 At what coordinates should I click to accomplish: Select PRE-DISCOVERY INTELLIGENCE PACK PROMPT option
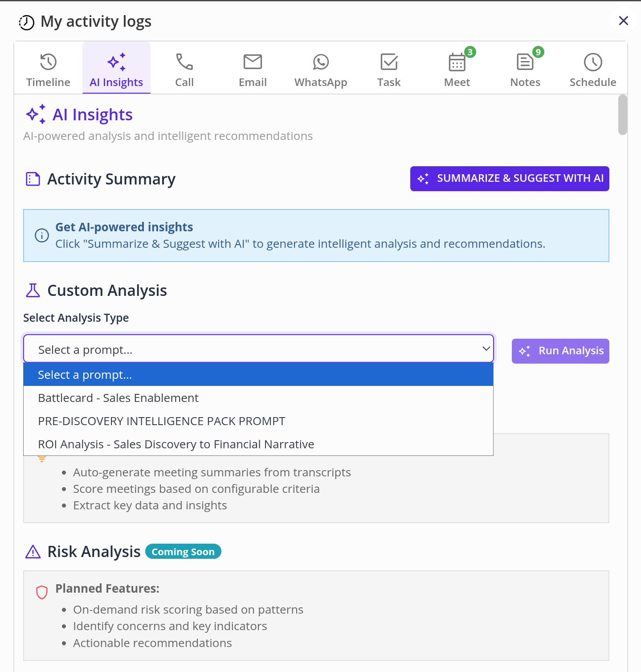click(x=161, y=421)
